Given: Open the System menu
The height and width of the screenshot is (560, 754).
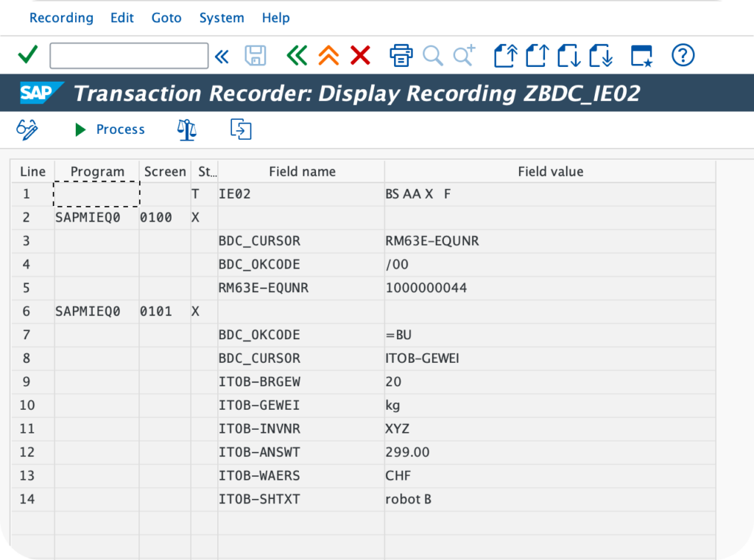Looking at the screenshot, I should tap(222, 18).
